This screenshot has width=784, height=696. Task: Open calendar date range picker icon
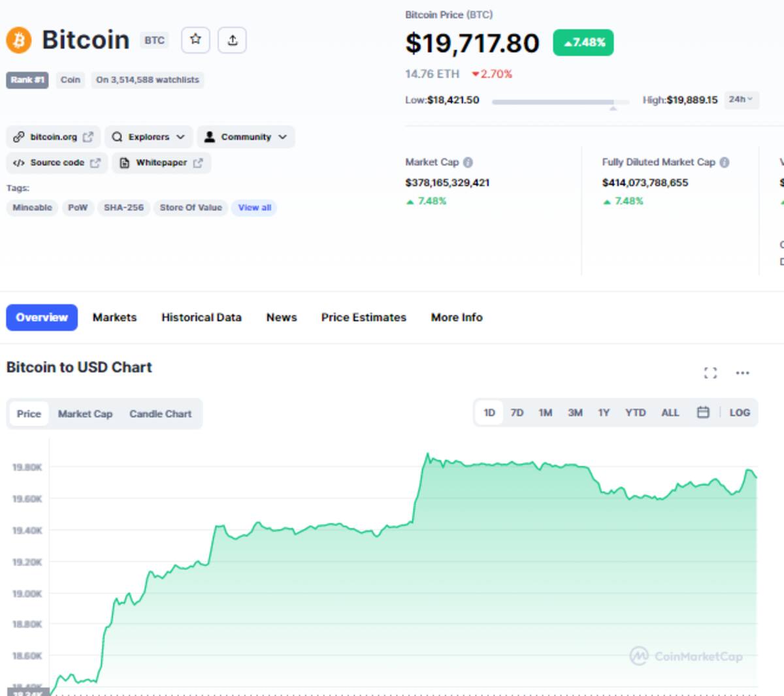703,412
